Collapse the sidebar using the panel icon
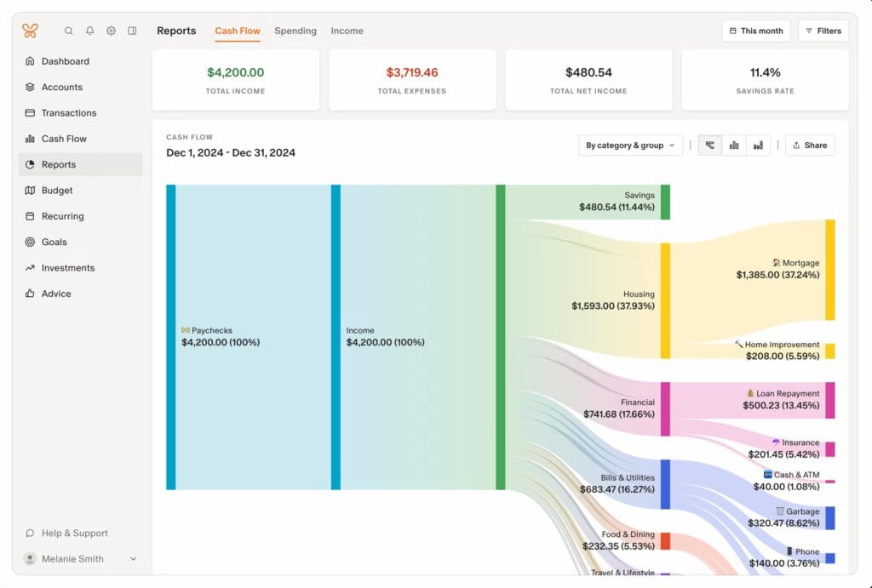This screenshot has height=588, width=872. coord(132,30)
